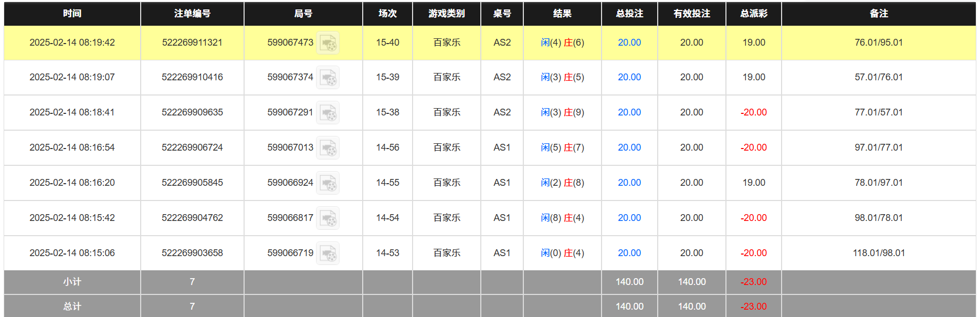The height and width of the screenshot is (317, 980).
Task: Click the 小计 subtotal row
Action: click(x=71, y=282)
